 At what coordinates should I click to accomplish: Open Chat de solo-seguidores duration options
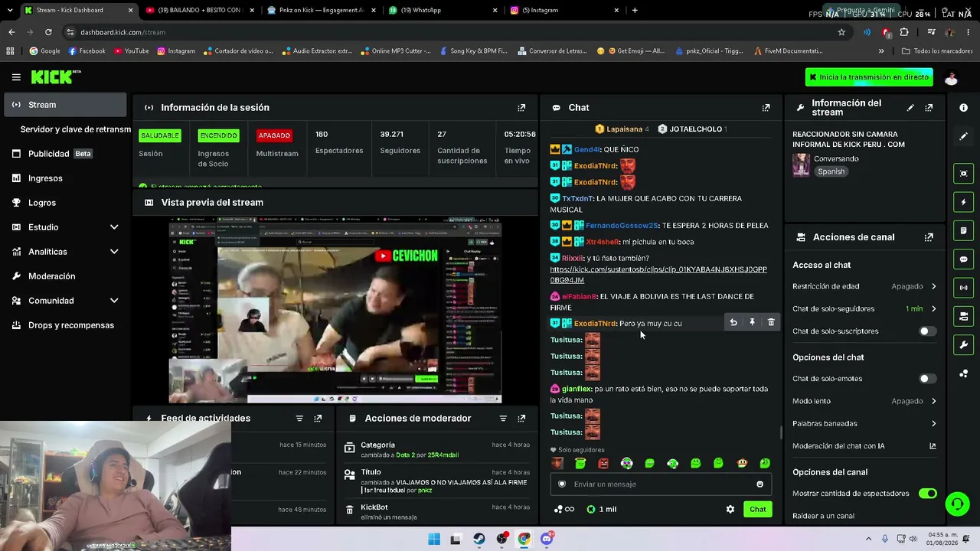click(864, 309)
